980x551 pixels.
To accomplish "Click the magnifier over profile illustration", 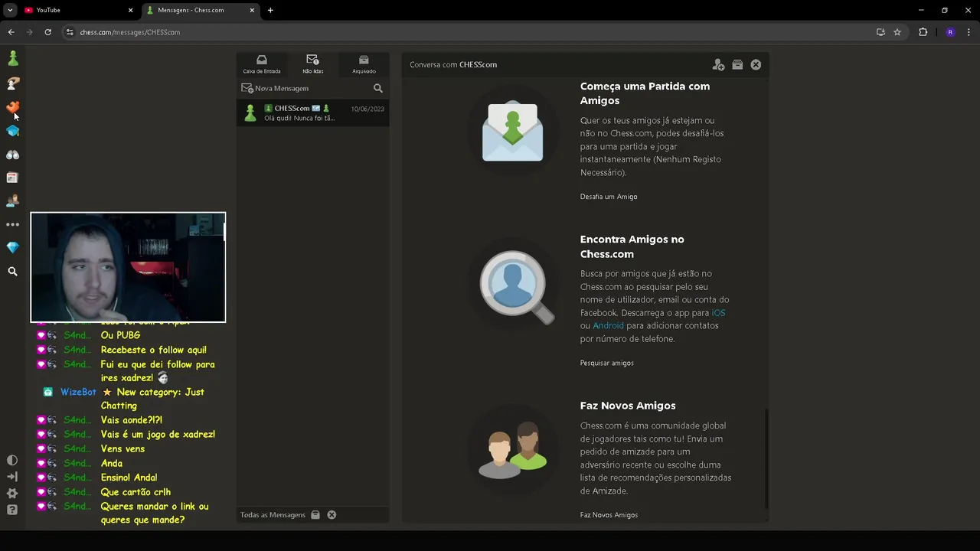I will (517, 287).
